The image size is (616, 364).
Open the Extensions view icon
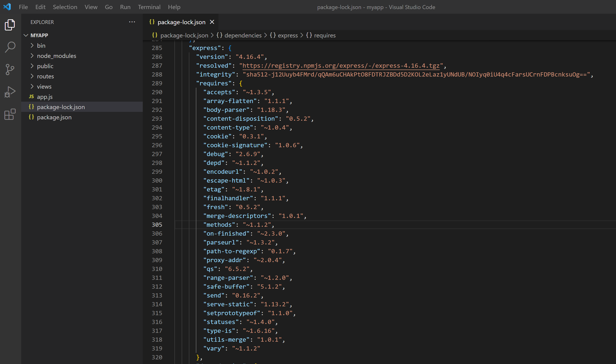(x=10, y=114)
